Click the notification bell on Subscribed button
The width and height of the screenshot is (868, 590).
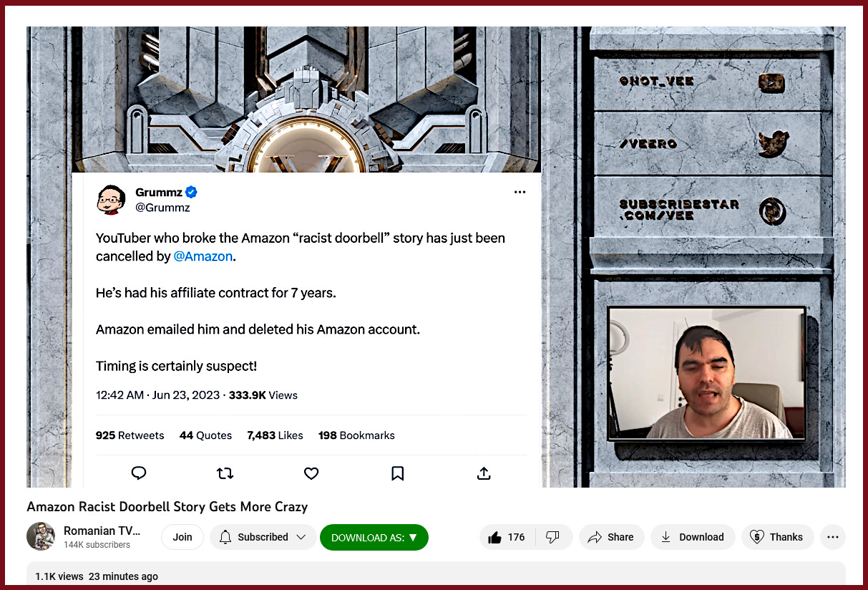coord(225,537)
